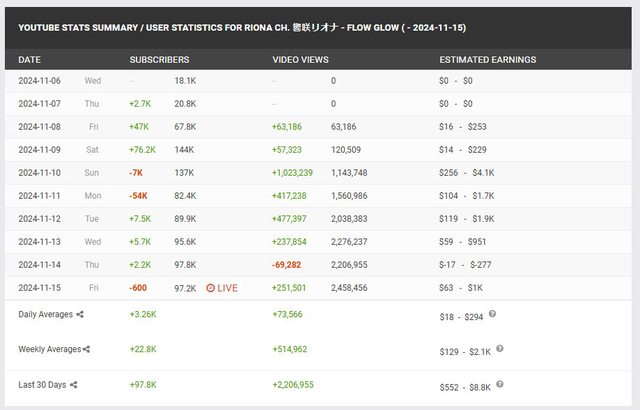Screen dimensions: 640x410
Task: Open help icon for last 30 days earnings
Action: (x=501, y=384)
